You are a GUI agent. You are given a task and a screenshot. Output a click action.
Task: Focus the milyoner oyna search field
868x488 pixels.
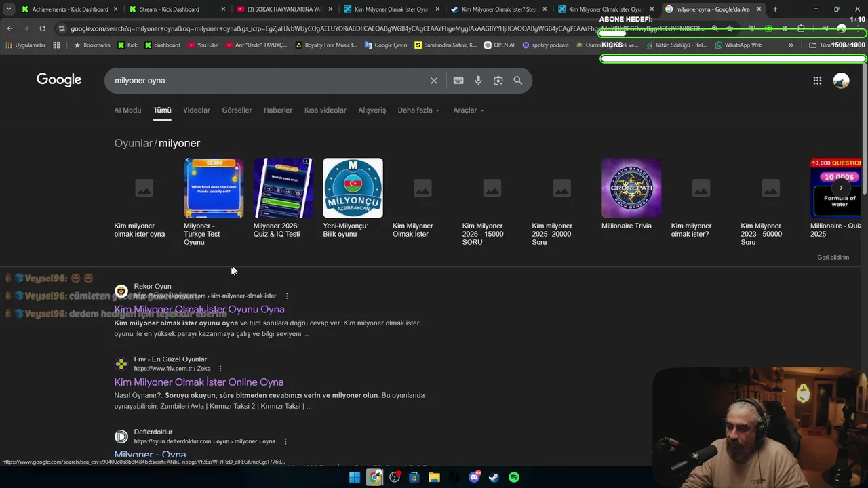[268, 81]
